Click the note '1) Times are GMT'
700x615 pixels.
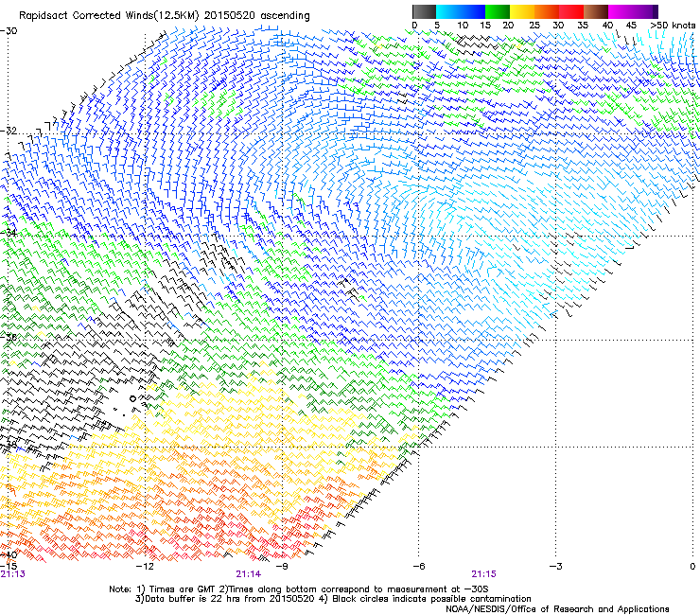pyautogui.click(x=176, y=589)
